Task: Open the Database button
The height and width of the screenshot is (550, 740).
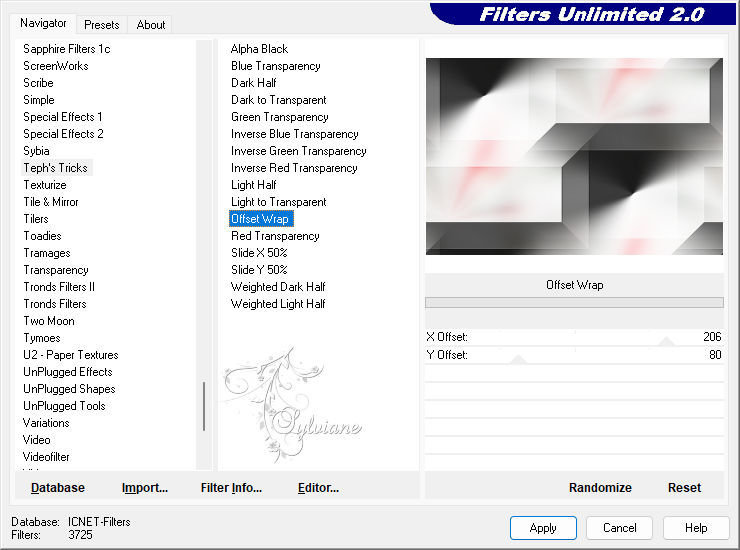Action: click(58, 488)
